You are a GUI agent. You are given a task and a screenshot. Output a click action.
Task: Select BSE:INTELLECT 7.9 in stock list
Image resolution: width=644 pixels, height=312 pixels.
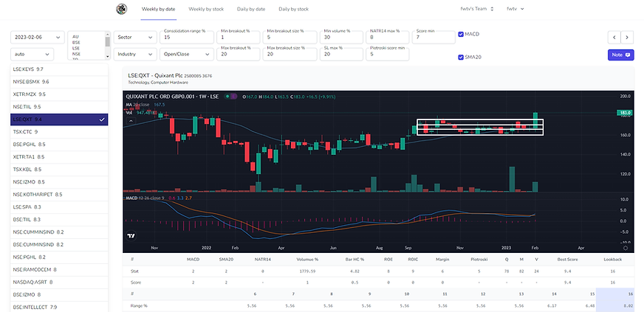59,307
